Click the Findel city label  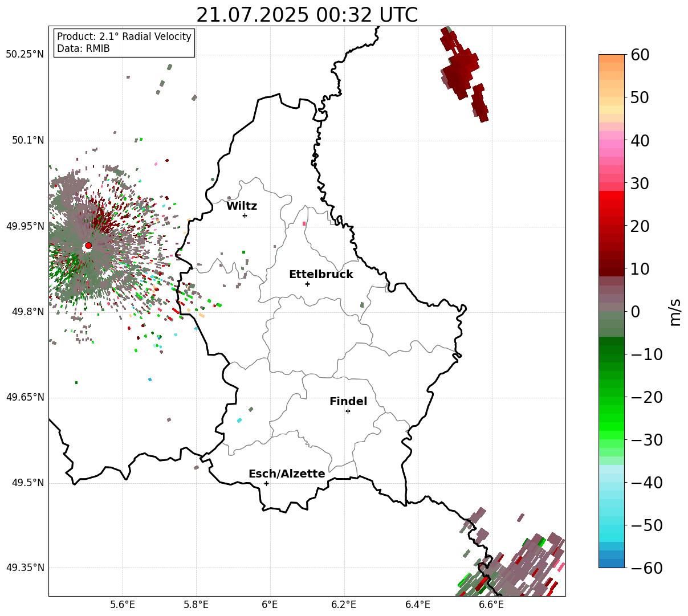[x=348, y=402]
